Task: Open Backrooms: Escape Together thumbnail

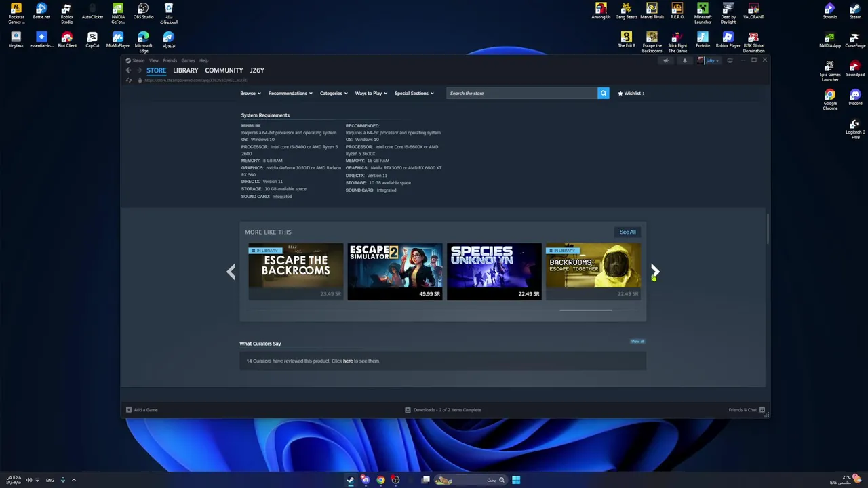Action: [593, 271]
